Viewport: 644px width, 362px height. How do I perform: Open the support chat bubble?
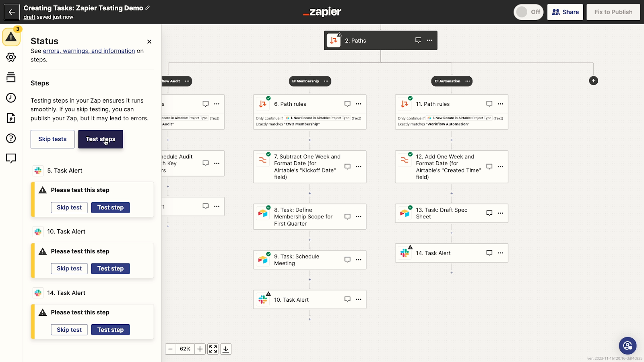tap(627, 346)
